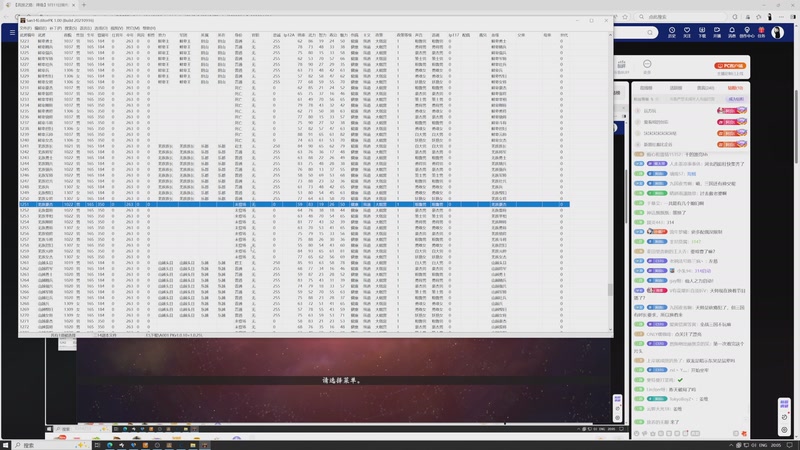Open the Messages bell icon in site header
The image size is (800, 450).
[x=732, y=32]
